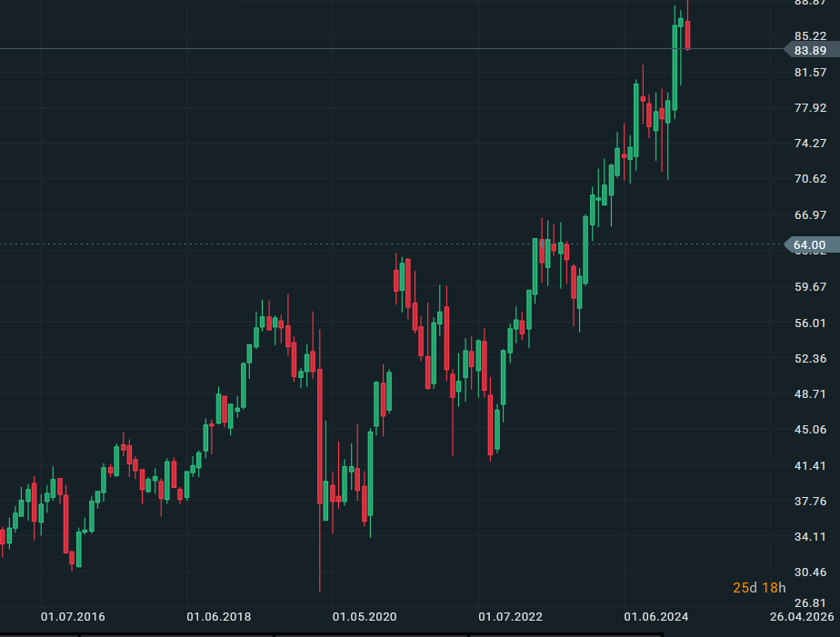840x637 pixels.
Task: Select the 01.06.2018 date on time axis
Action: tap(219, 617)
